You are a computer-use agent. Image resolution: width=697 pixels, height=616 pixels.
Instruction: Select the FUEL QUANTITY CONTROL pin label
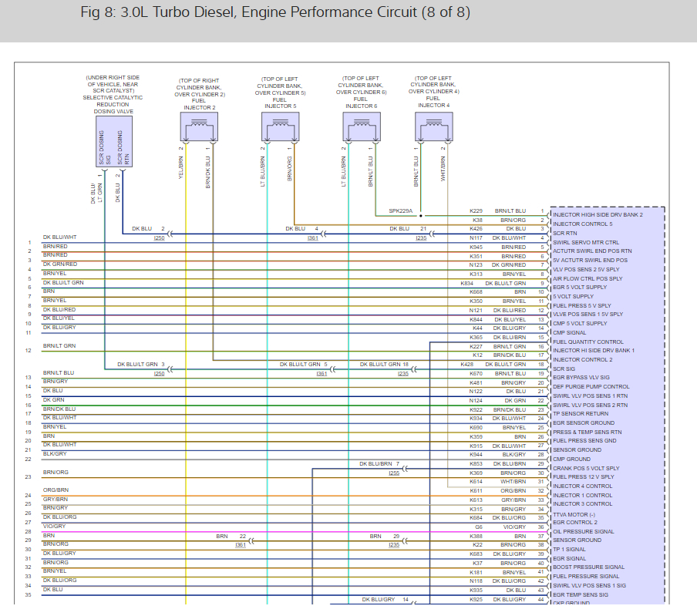coord(588,342)
